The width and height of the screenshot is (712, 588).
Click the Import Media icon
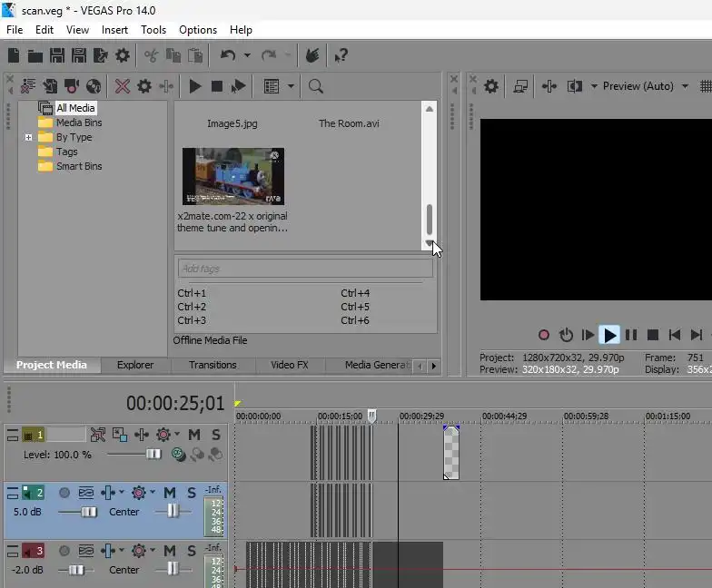(50, 86)
